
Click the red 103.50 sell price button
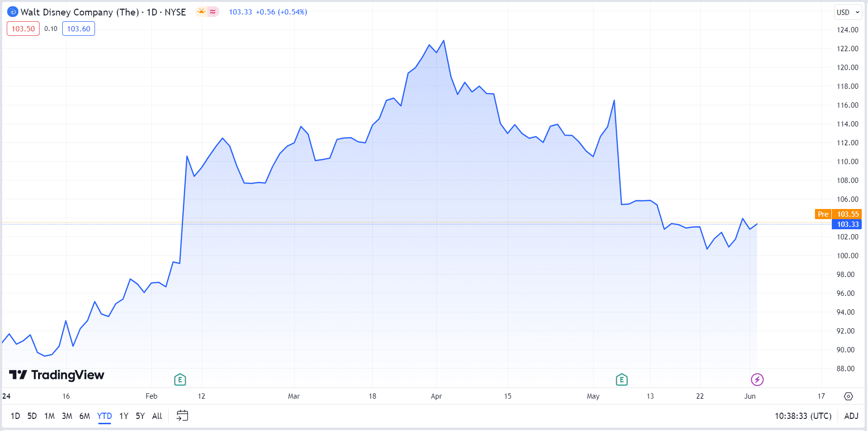(x=23, y=28)
